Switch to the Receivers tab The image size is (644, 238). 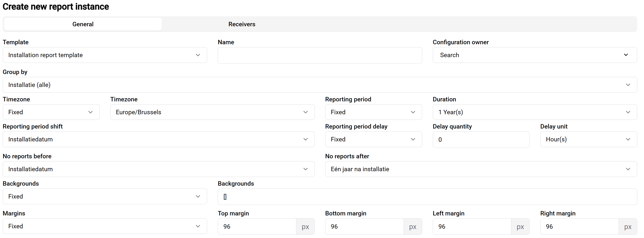tap(242, 24)
